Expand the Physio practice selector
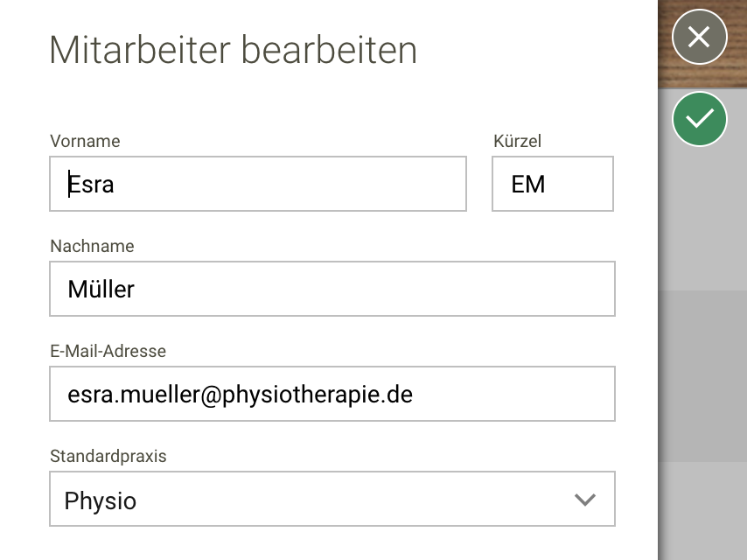Screen dimensions: 747x560 click(332, 499)
